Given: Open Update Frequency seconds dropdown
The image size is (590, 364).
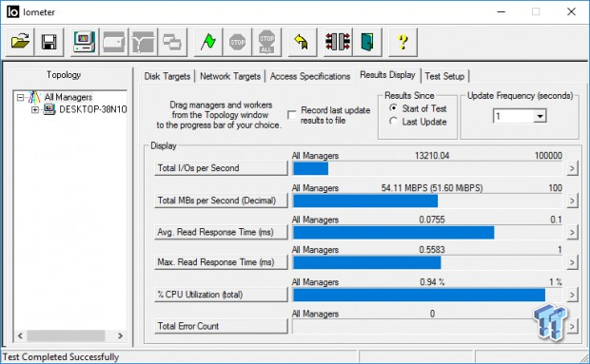Looking at the screenshot, I should (x=540, y=116).
